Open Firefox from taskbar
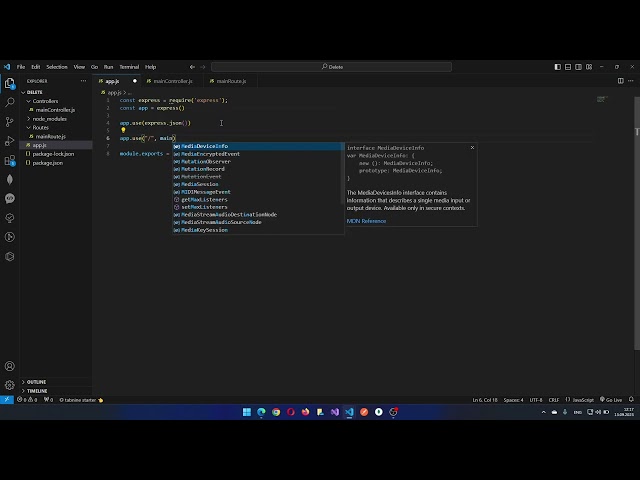Viewport: 640px width, 480px height. coord(305,412)
